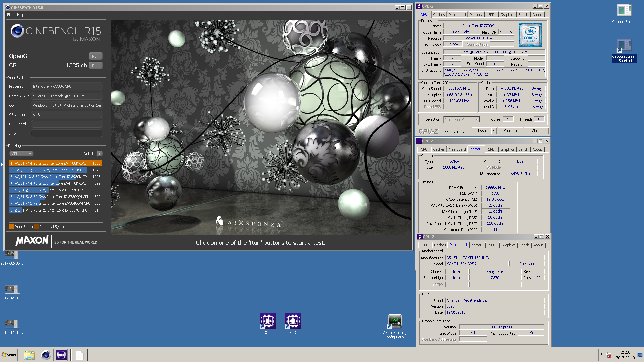This screenshot has width=644, height=362.
Task: Click the show desktop monitor icon in tray
Action: pos(640,355)
